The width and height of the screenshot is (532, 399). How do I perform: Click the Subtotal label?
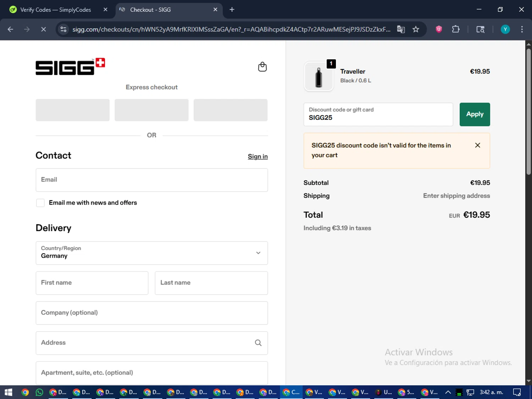click(x=316, y=183)
